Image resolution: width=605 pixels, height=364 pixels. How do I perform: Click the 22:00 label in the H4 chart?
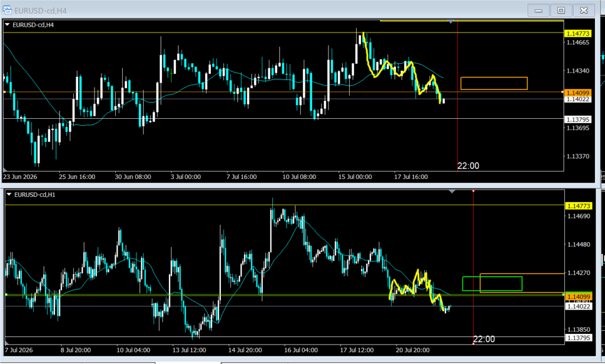[x=468, y=166]
